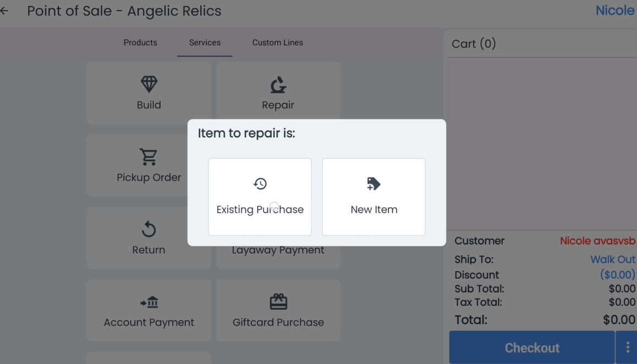Click the ($0.00) discount link
Image resolution: width=637 pixels, height=364 pixels.
pyautogui.click(x=618, y=274)
